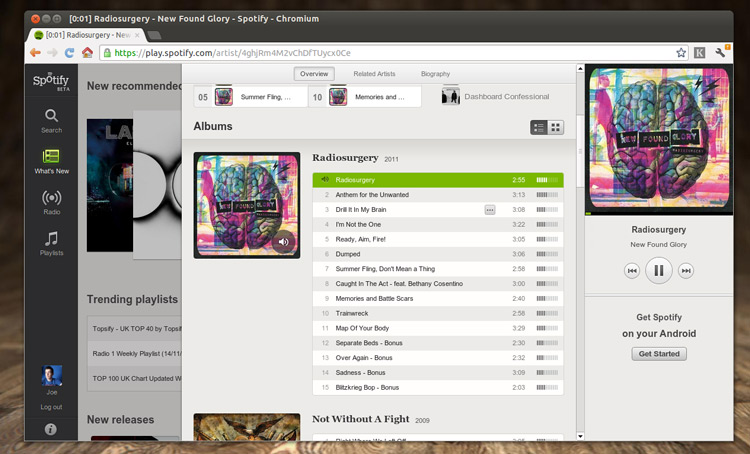Open Not Without A Fight album title
The height and width of the screenshot is (454, 750).
[x=361, y=419]
